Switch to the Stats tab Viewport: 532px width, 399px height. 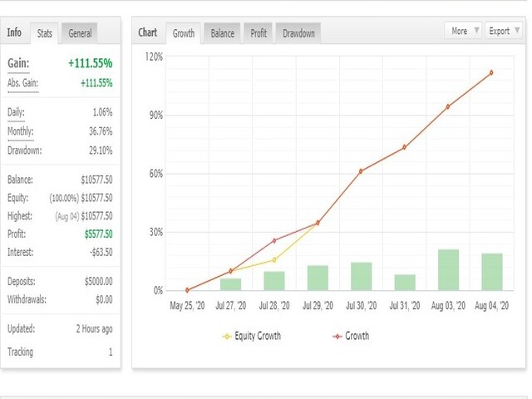pyautogui.click(x=44, y=33)
